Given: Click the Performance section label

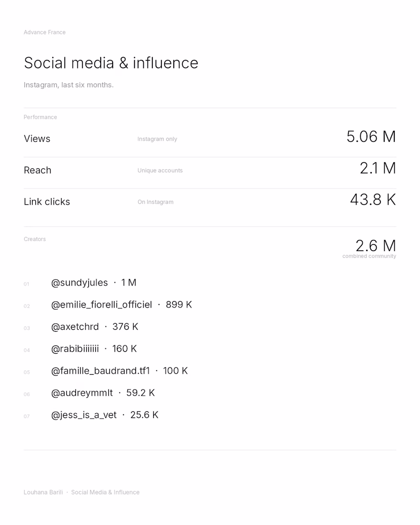Looking at the screenshot, I should [40, 117].
